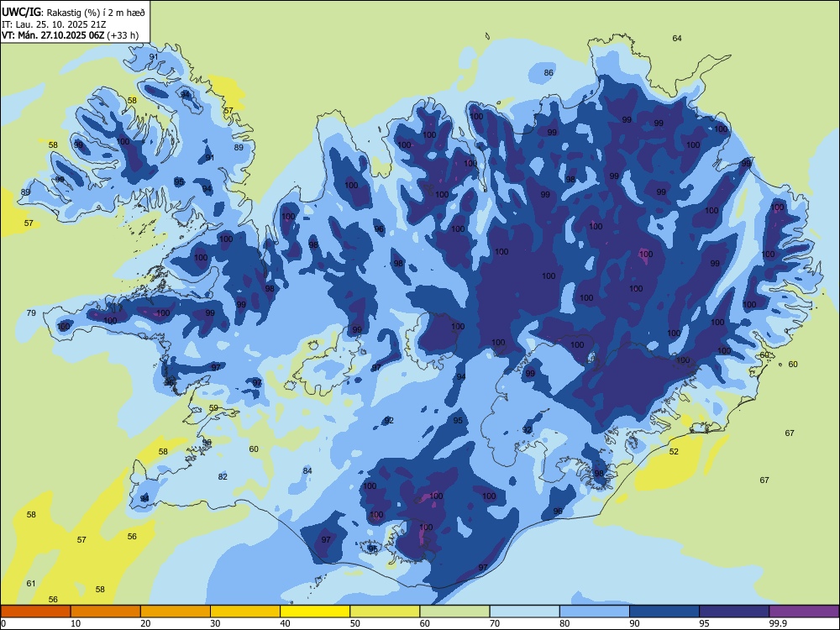The image size is (840, 630).
Task: Pick the pale blue 70–80 legend swatch
Action: 524,612
